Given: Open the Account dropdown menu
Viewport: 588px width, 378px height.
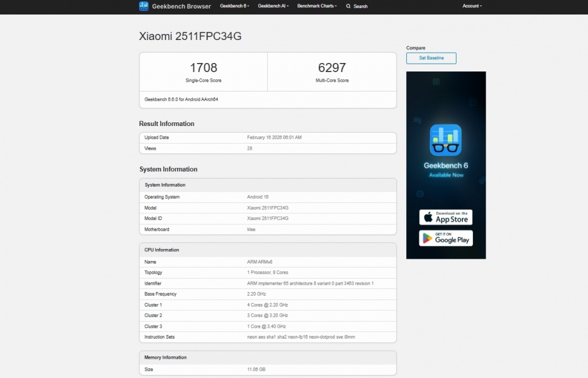Looking at the screenshot, I should (x=472, y=5).
